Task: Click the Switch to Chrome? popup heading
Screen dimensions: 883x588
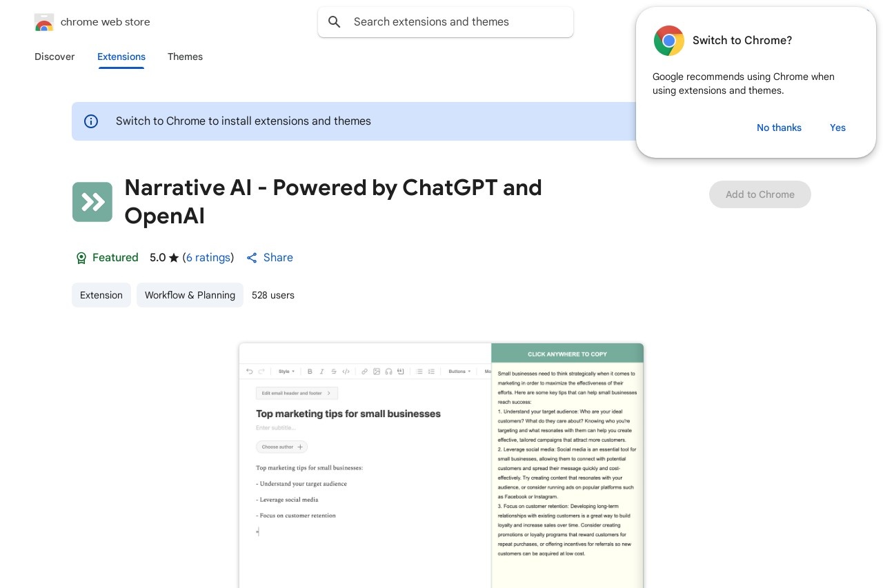Action: 742,41
